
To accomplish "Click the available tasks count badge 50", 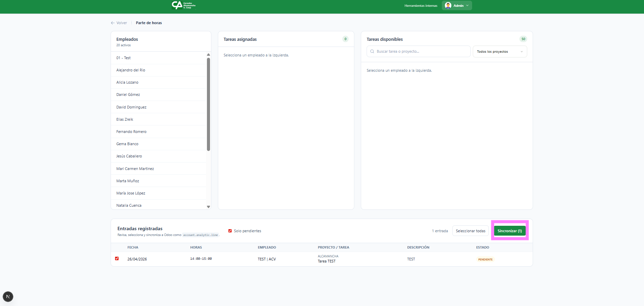I will click(523, 39).
